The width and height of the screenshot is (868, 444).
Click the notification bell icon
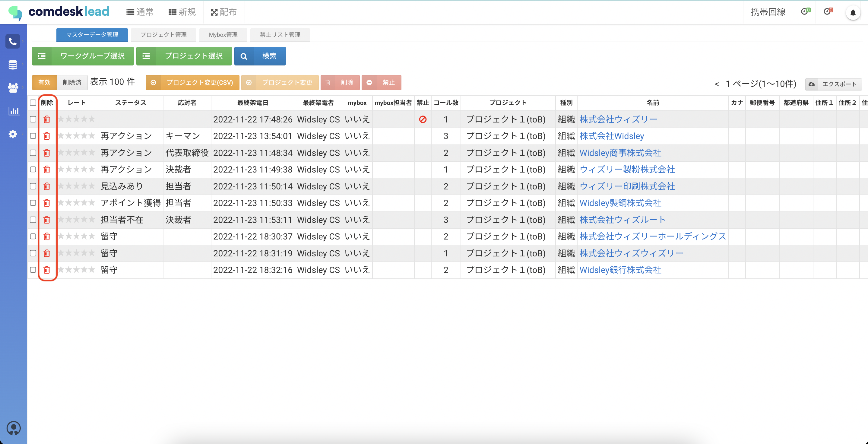pos(853,13)
